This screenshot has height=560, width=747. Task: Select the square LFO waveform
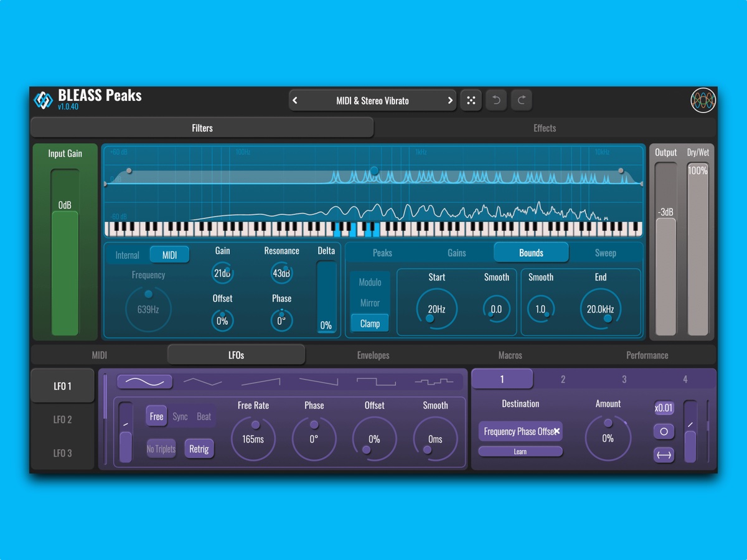[376, 381]
